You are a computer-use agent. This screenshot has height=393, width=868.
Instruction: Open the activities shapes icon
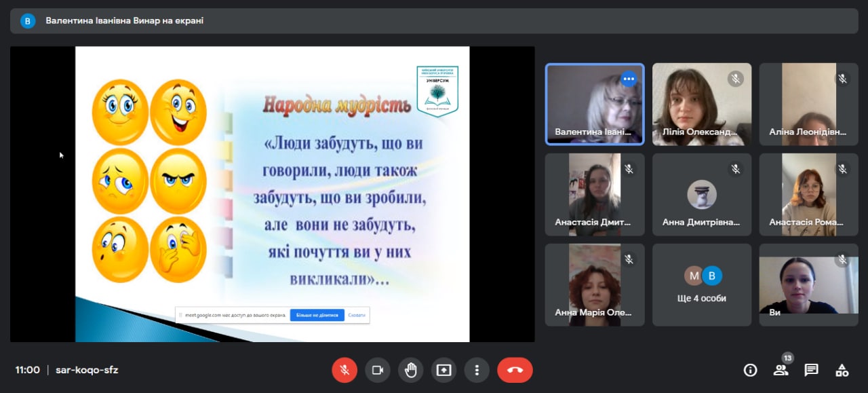tap(842, 370)
